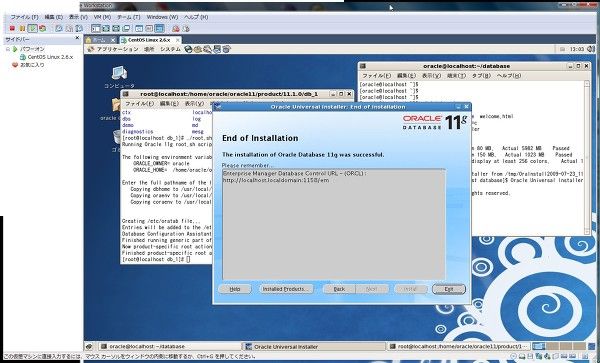Click the Revert to Snapshot toolbar icon
This screenshot has width=600, height=363.
[69, 28]
